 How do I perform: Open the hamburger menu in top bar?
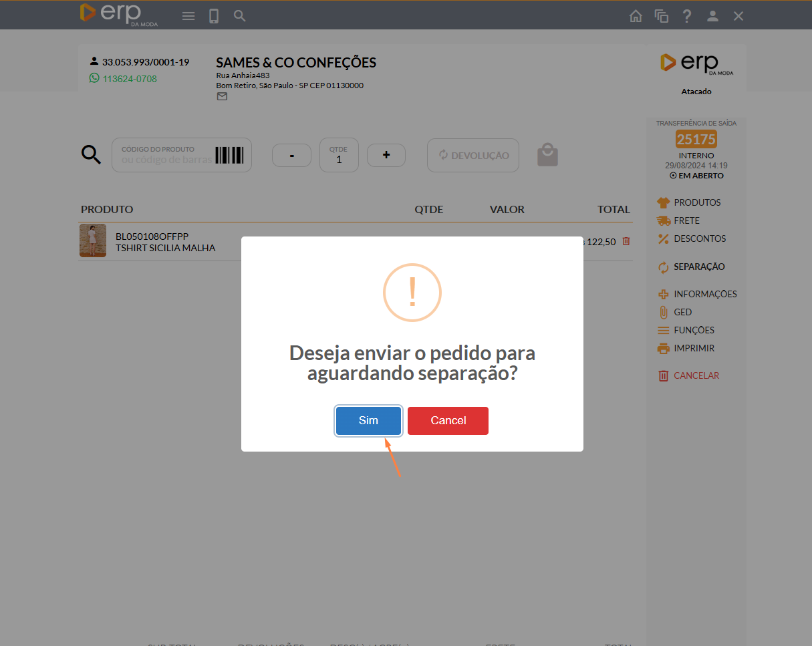tap(188, 16)
